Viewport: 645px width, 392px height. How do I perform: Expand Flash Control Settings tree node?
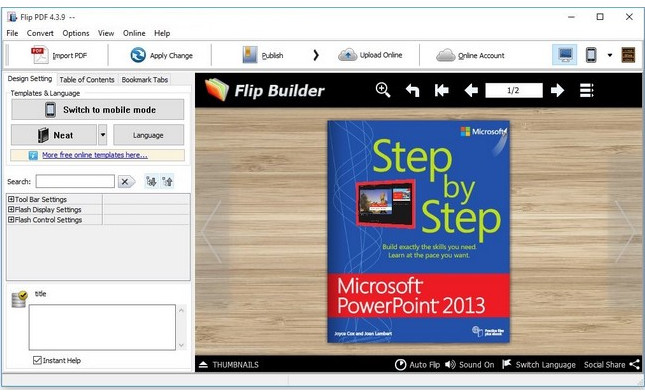11,220
